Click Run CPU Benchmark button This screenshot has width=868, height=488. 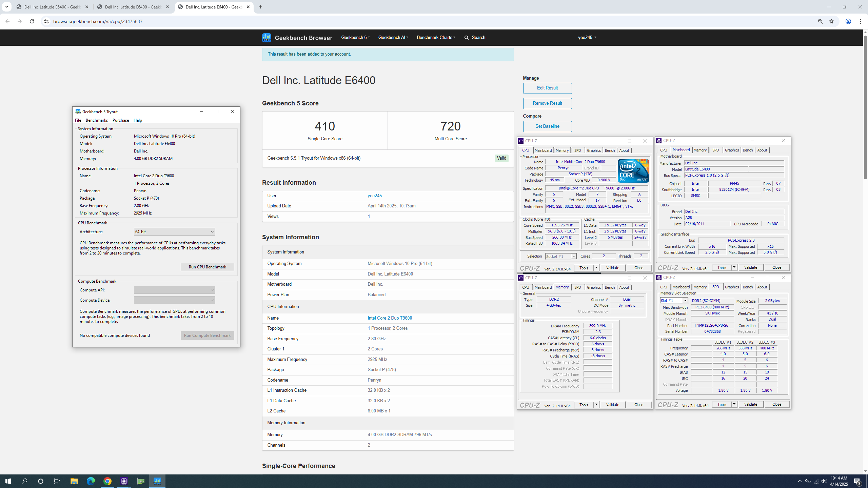pyautogui.click(x=207, y=267)
